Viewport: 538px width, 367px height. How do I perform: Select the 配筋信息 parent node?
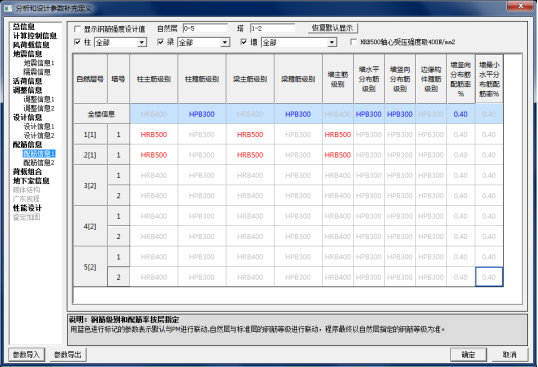[x=27, y=145]
